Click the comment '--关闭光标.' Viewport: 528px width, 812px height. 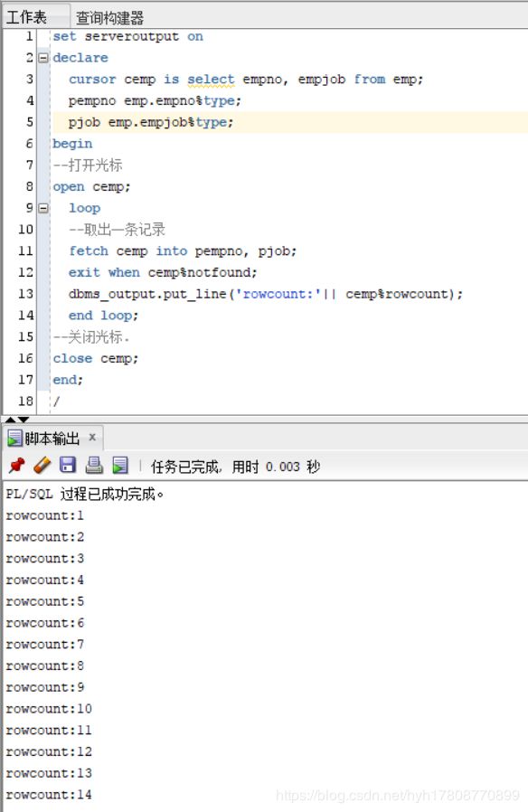point(91,337)
